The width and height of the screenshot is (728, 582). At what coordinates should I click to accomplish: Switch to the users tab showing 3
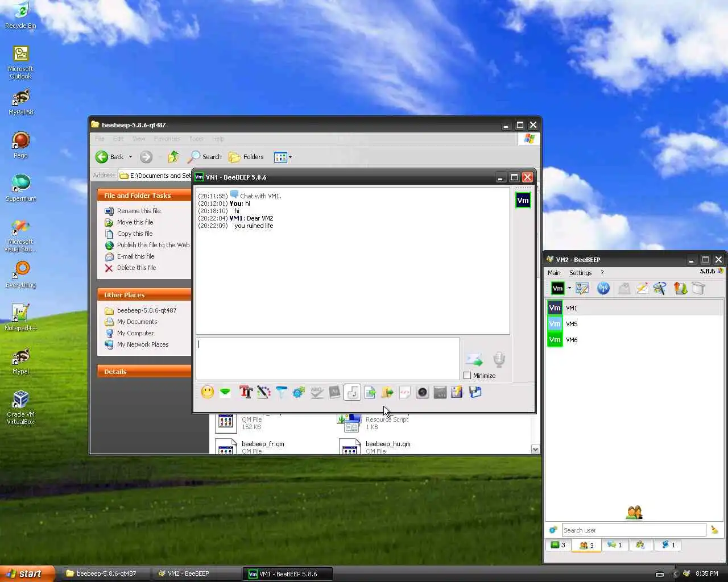[x=586, y=545]
